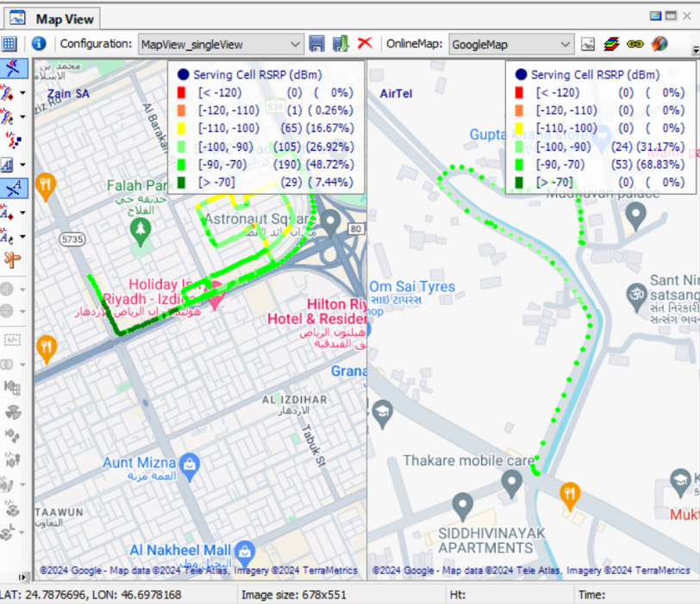The height and width of the screenshot is (604, 700).
Task: Click red swatch for [< -120) in left legend
Action: (181, 92)
